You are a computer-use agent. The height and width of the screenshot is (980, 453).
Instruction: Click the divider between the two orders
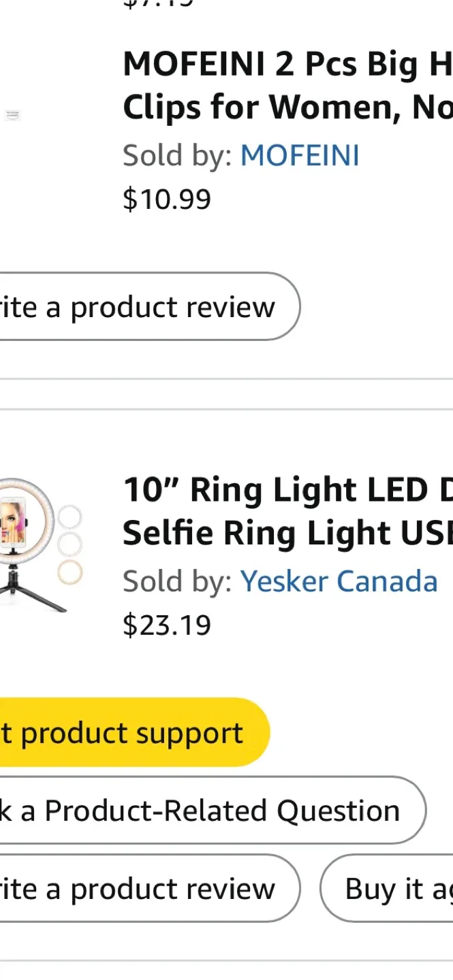coord(226,393)
